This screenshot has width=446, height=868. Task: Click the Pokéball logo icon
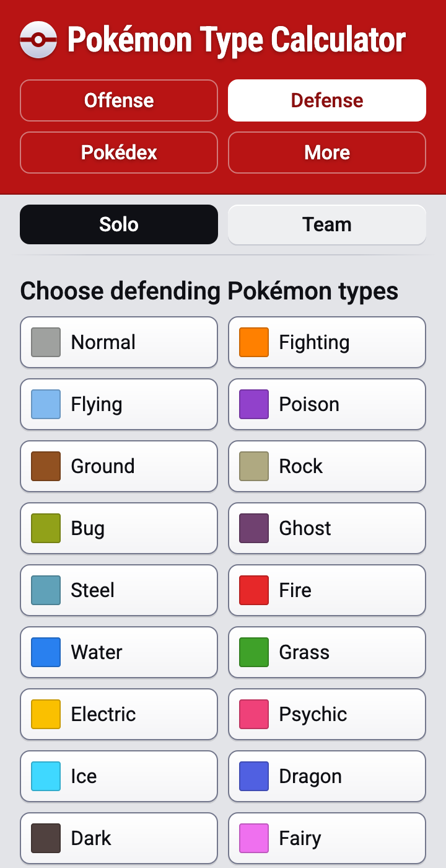point(38,40)
